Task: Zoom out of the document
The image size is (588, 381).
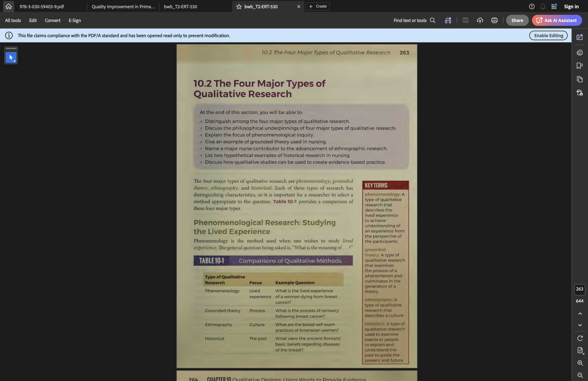Action: [x=580, y=375]
